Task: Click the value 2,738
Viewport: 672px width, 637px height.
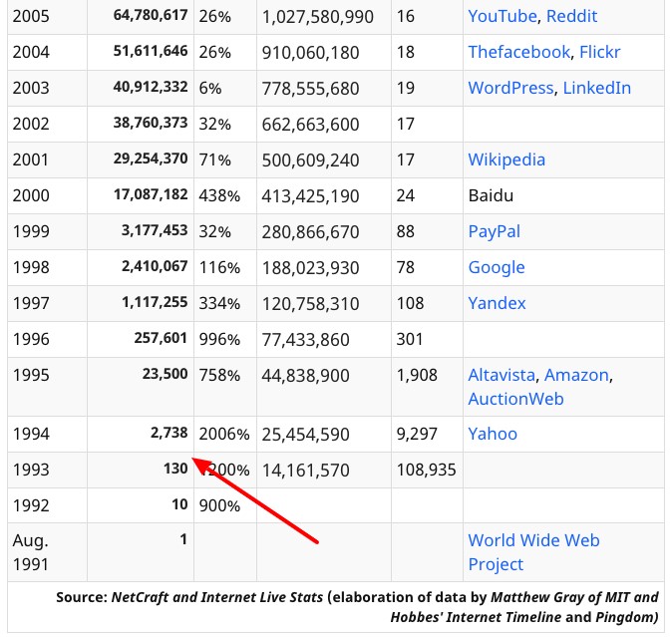Action: pyautogui.click(x=168, y=433)
